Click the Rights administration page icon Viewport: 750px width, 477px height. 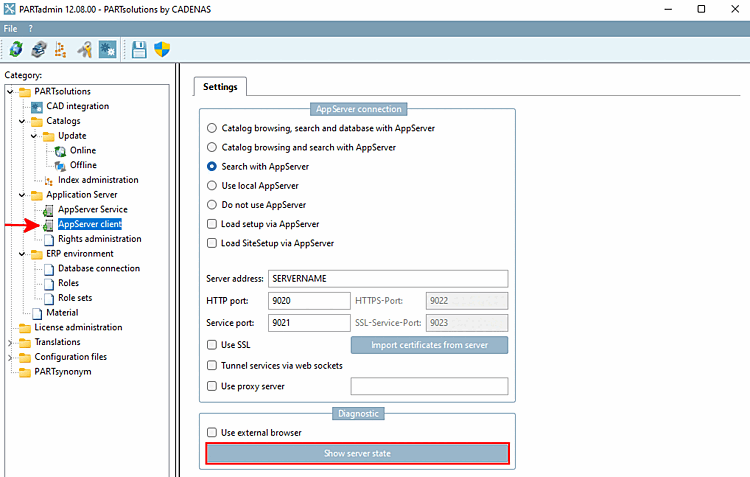pyautogui.click(x=49, y=239)
